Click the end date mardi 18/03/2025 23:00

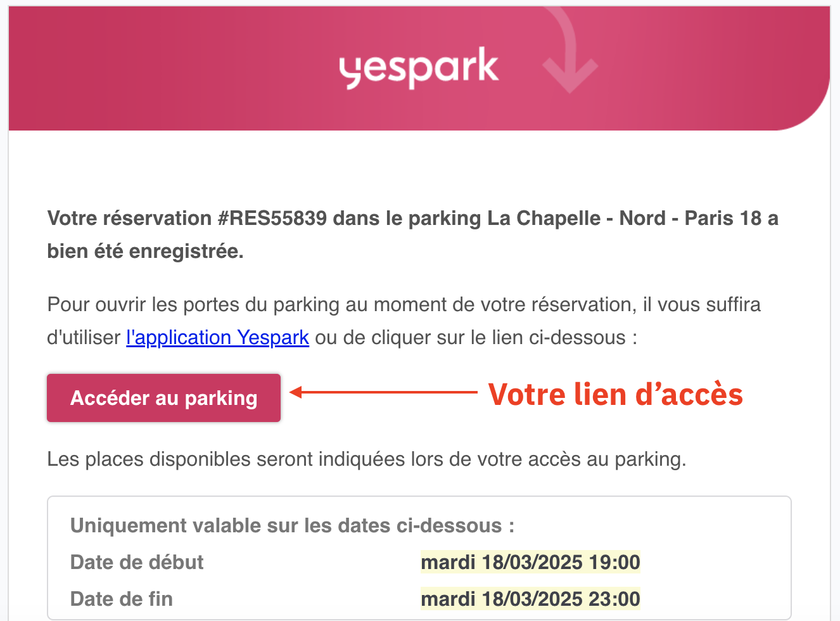tap(530, 599)
